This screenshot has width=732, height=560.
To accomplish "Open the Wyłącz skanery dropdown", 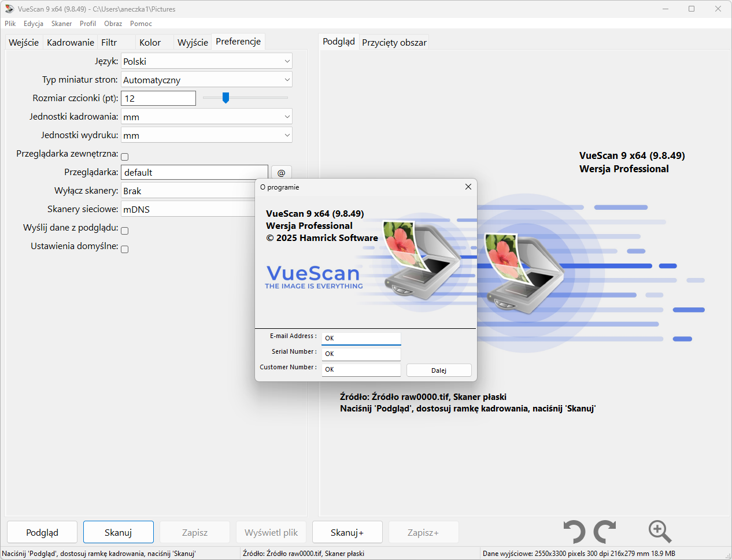I will [188, 191].
